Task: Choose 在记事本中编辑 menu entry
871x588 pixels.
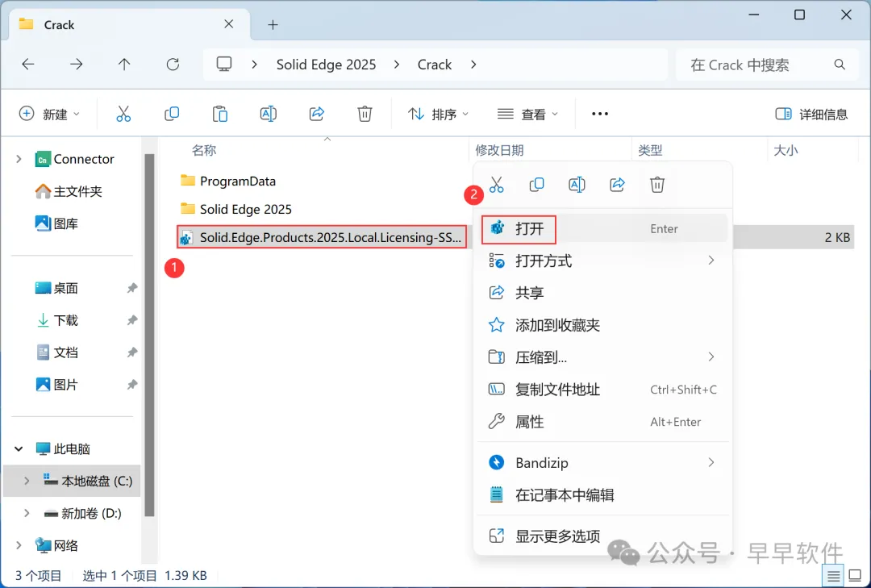Action: (x=603, y=494)
